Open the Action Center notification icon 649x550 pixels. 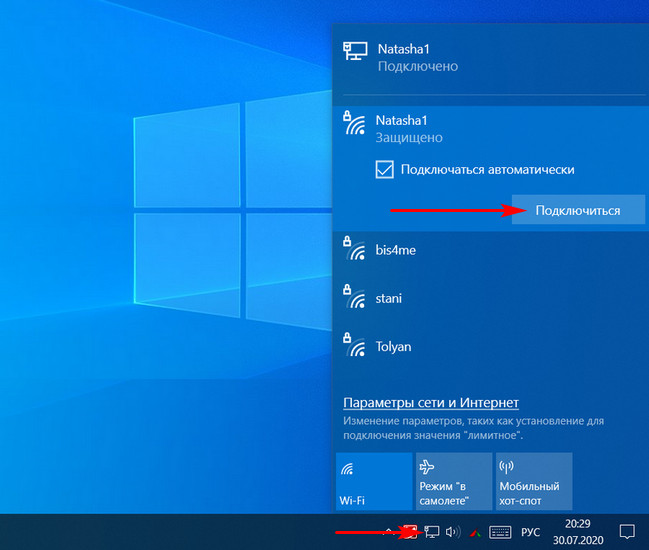(627, 531)
